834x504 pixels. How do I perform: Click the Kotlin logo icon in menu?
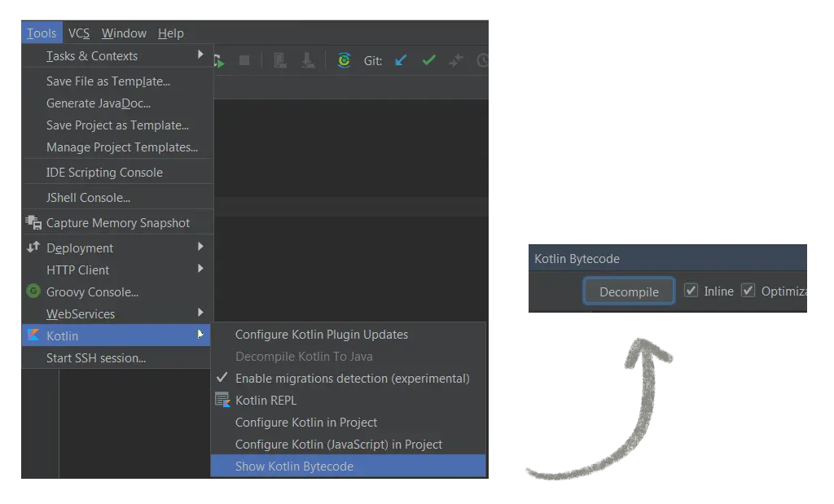[33, 335]
